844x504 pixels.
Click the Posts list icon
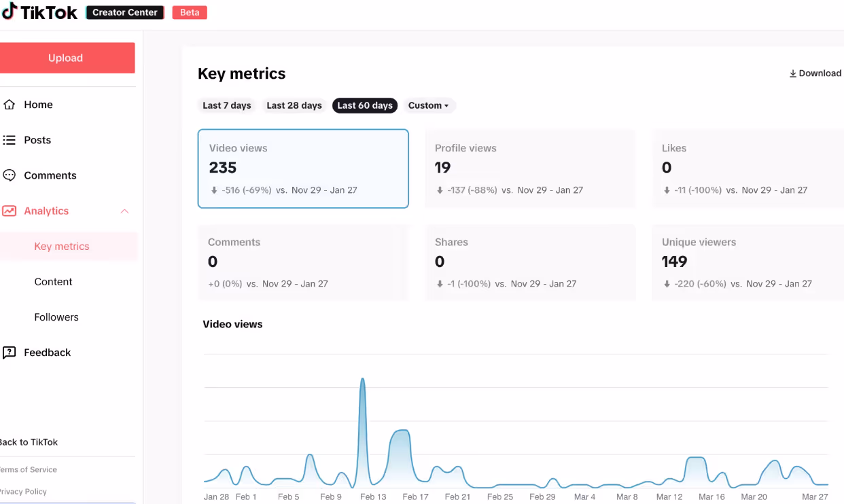(x=9, y=140)
